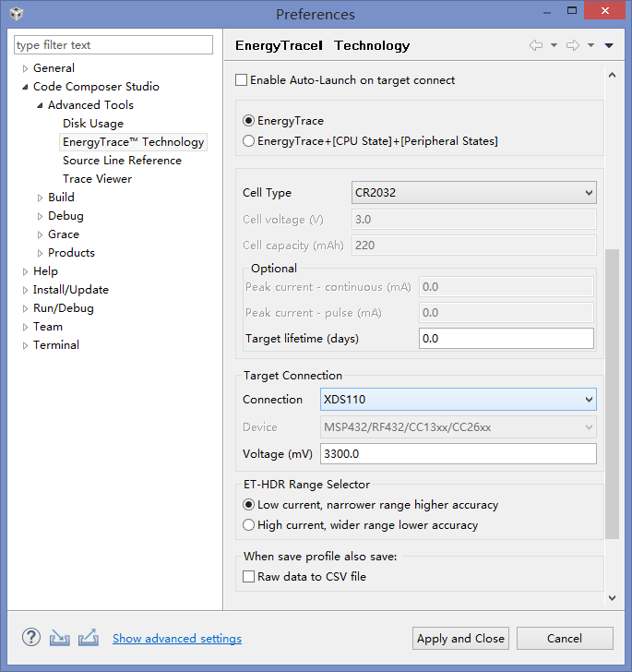Viewport: 632px width, 672px height.
Task: Open the preferences view menu triangle
Action: pyautogui.click(x=609, y=45)
